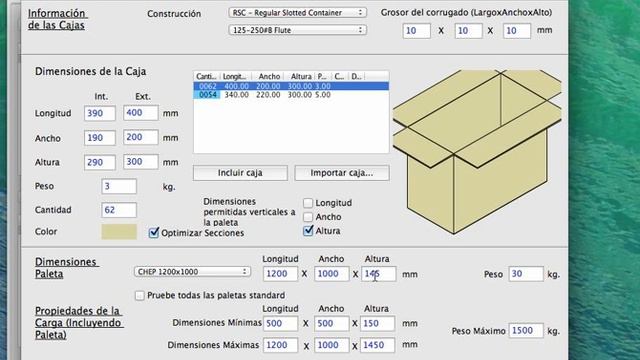Click the minimum Altura field 150
The height and width of the screenshot is (360, 640).
point(377,323)
